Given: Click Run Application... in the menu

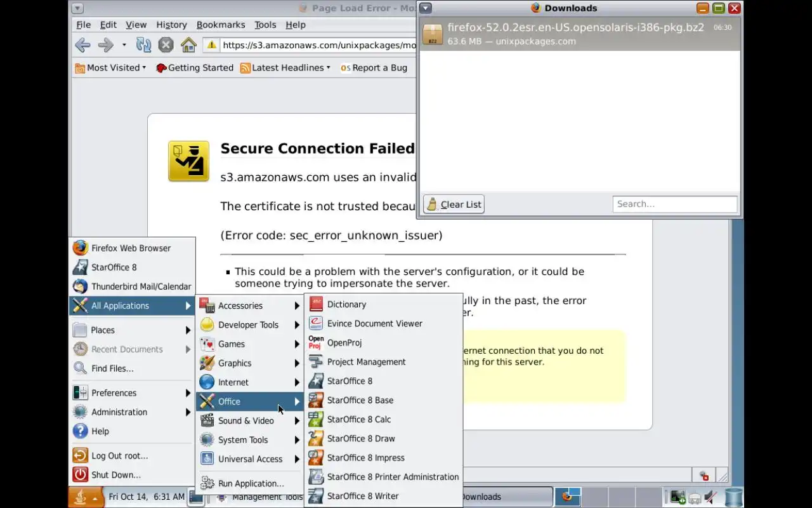Looking at the screenshot, I should click(250, 483).
